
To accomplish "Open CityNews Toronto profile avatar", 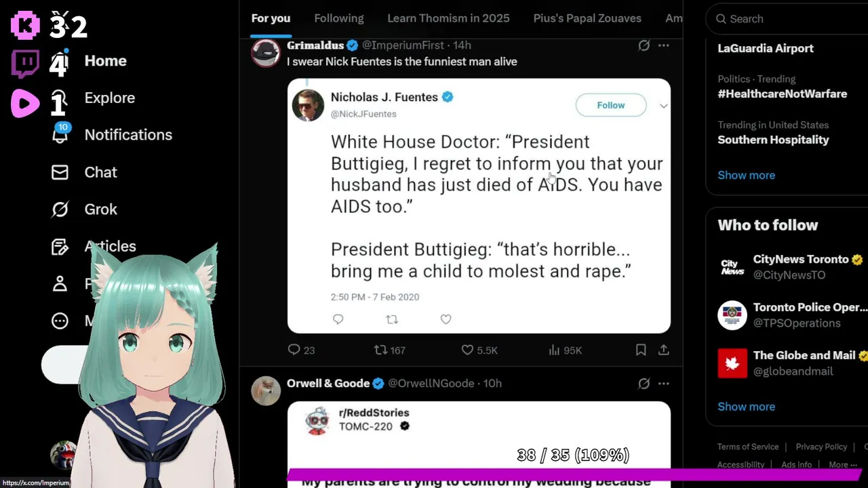I will pyautogui.click(x=732, y=267).
